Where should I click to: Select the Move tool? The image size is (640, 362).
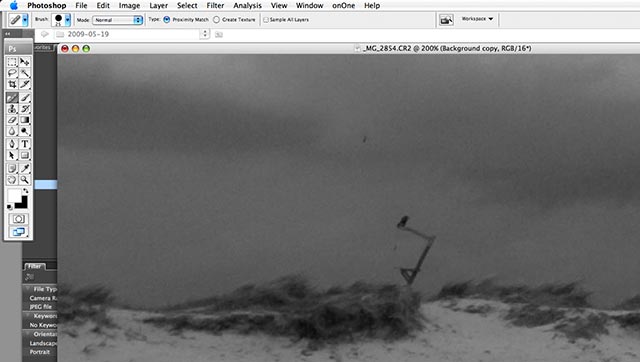(x=25, y=62)
